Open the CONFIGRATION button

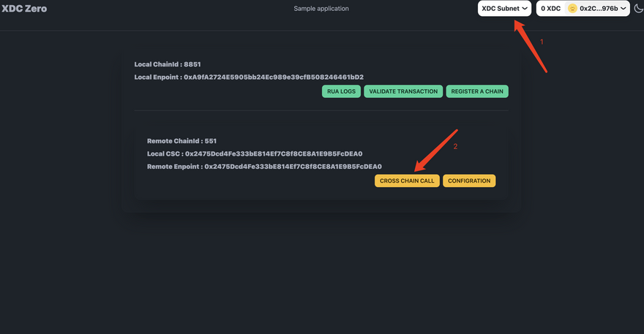coord(469,181)
